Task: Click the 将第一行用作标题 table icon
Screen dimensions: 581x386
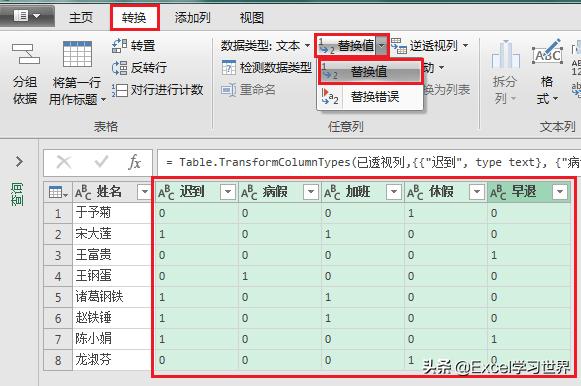Action: click(77, 54)
